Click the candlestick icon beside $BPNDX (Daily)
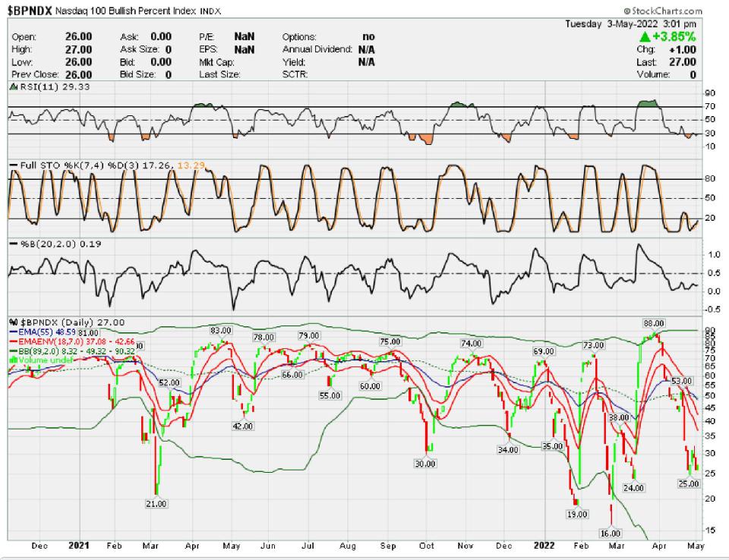The width and height of the screenshot is (729, 560). [x=14, y=322]
